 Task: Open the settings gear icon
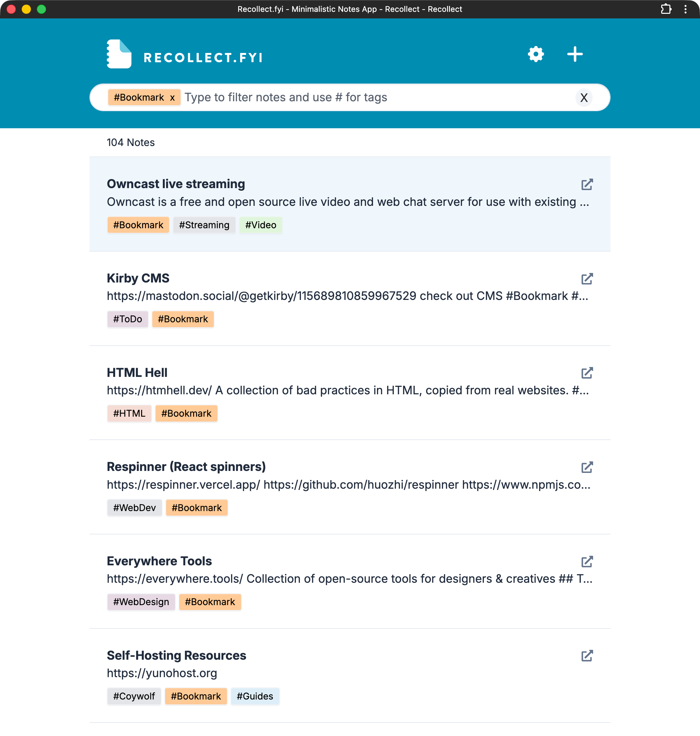(x=536, y=54)
